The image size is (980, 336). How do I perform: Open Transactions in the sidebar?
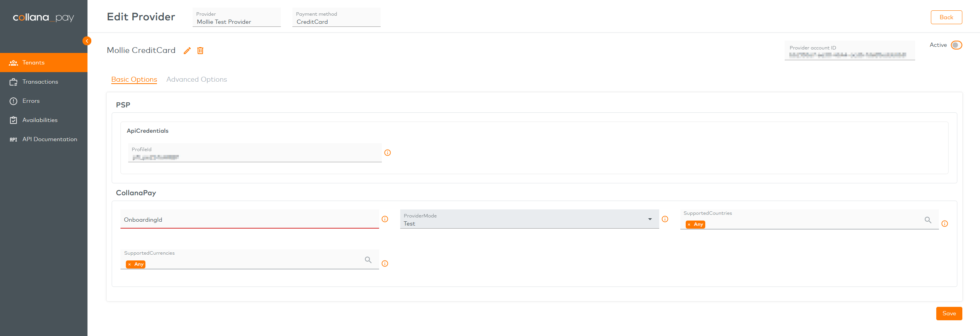(x=44, y=82)
